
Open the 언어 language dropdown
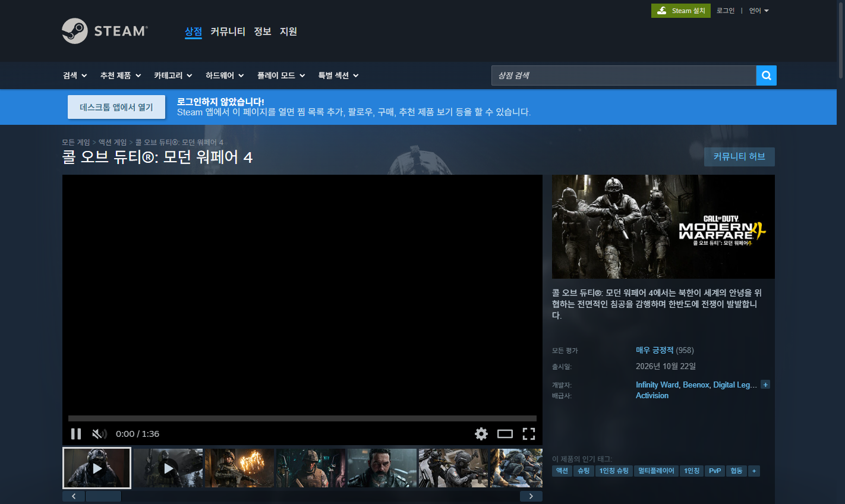tap(759, 11)
